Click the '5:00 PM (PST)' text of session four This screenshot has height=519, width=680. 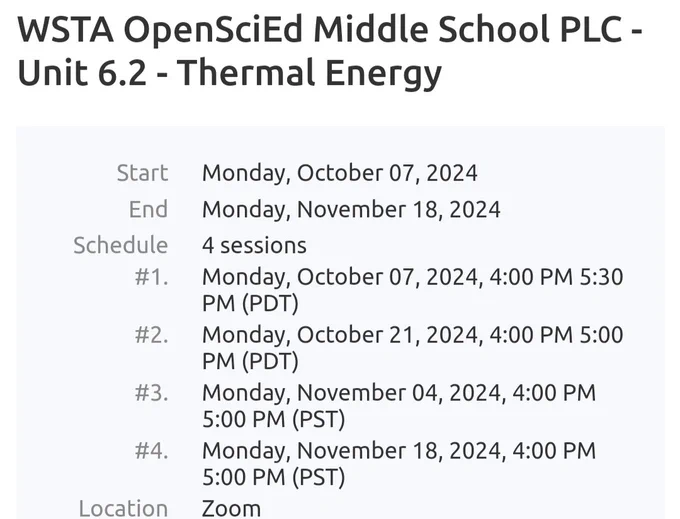click(274, 477)
